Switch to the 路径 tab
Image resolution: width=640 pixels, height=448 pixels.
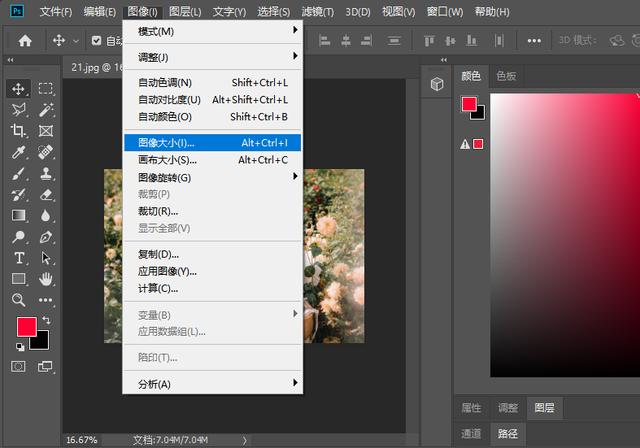click(x=507, y=433)
